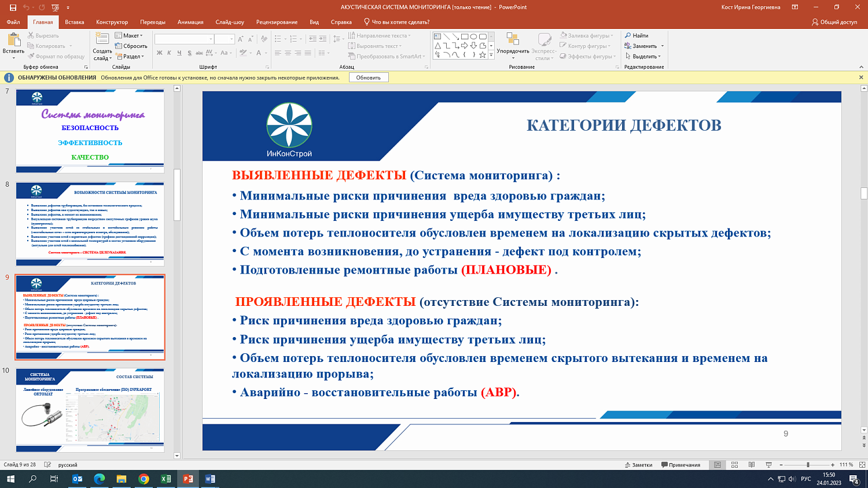The width and height of the screenshot is (868, 488).
Task: Click the Save icon in quick access toolbar
Action: (13, 8)
